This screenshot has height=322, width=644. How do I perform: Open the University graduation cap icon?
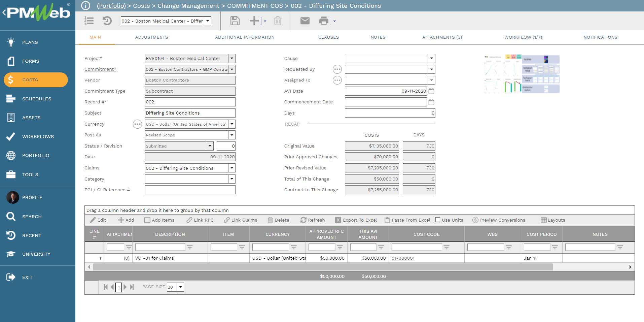point(11,254)
